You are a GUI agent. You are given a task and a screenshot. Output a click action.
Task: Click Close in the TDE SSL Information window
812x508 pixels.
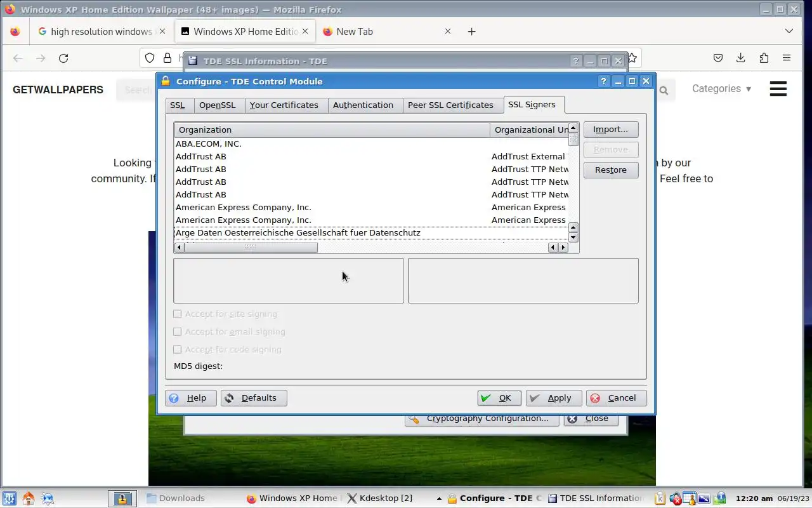pos(591,419)
